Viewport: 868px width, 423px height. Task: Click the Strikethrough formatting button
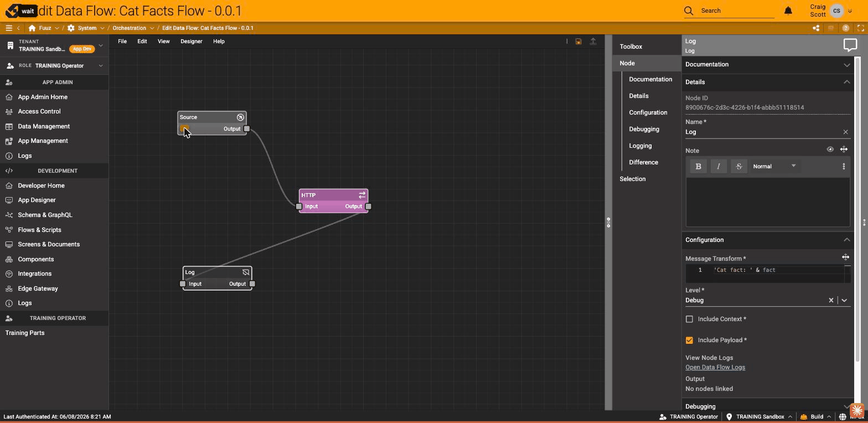(x=738, y=166)
